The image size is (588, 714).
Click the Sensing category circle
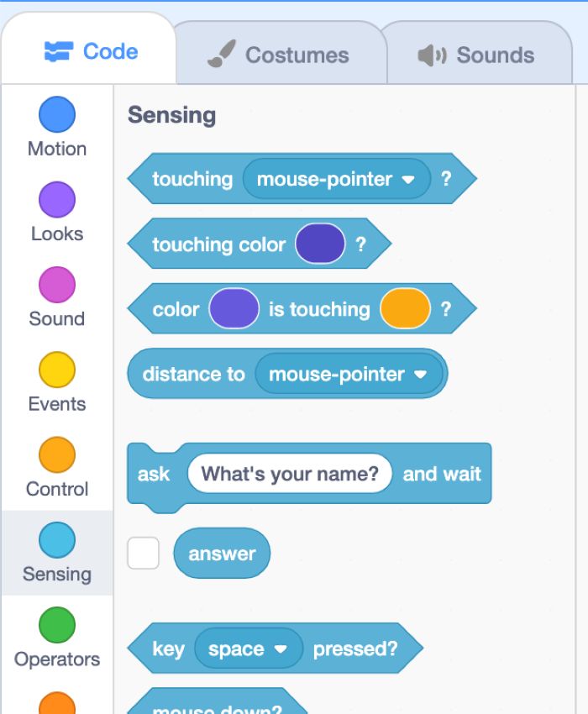point(57,540)
